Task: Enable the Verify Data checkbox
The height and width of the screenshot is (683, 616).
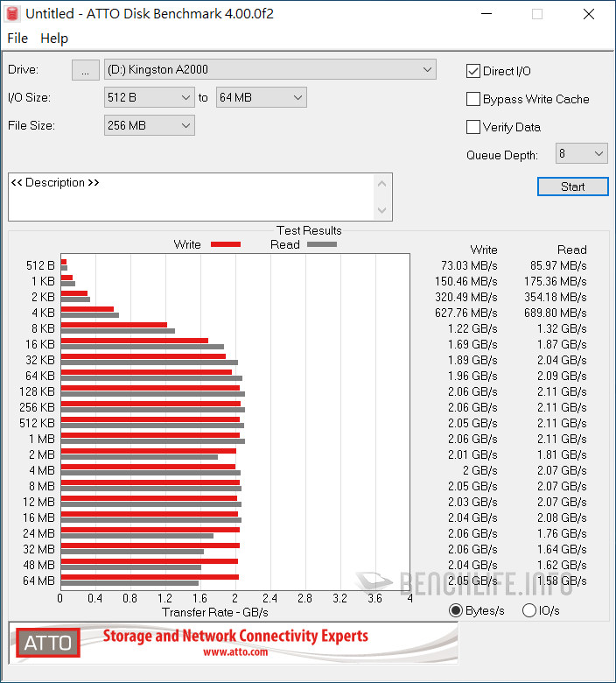Action: [472, 127]
